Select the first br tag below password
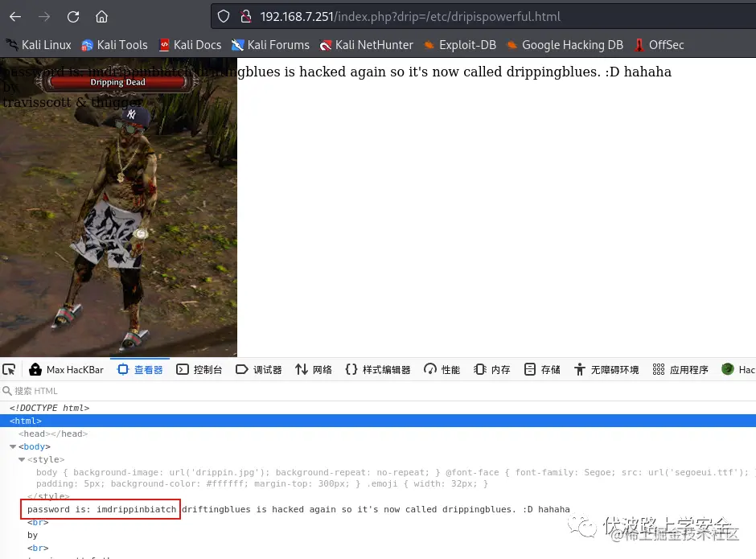 tap(38, 522)
